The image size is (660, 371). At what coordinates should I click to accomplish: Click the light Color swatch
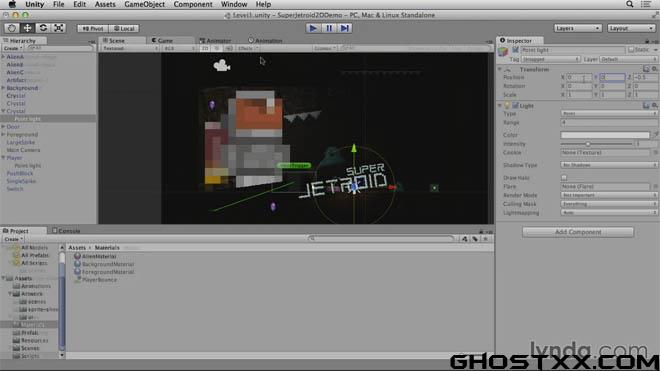pos(605,135)
